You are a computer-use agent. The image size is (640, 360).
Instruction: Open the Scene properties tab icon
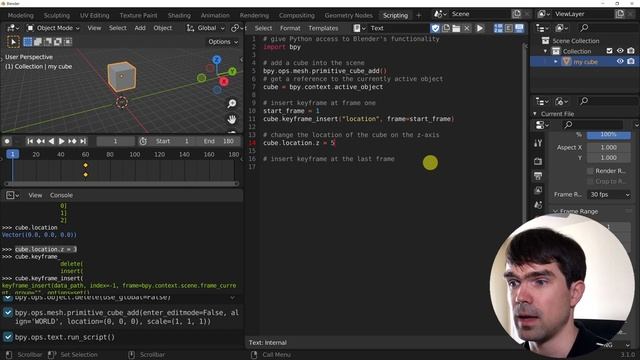538,205
